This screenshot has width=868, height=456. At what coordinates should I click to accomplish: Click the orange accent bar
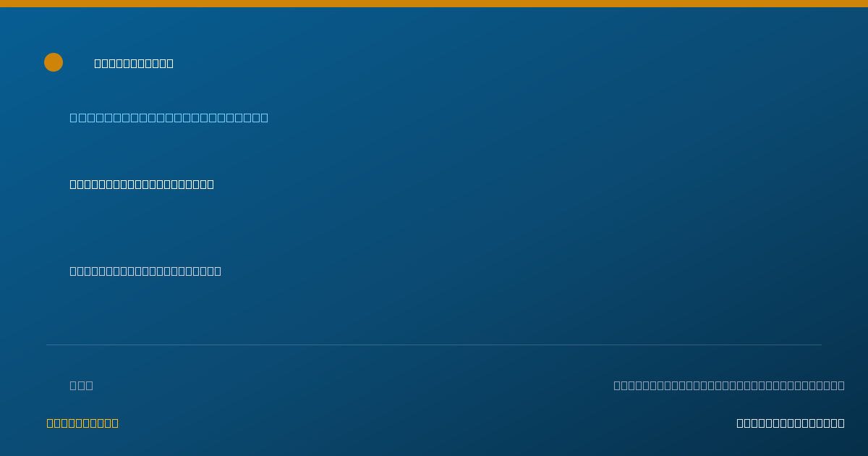pos(434,4)
